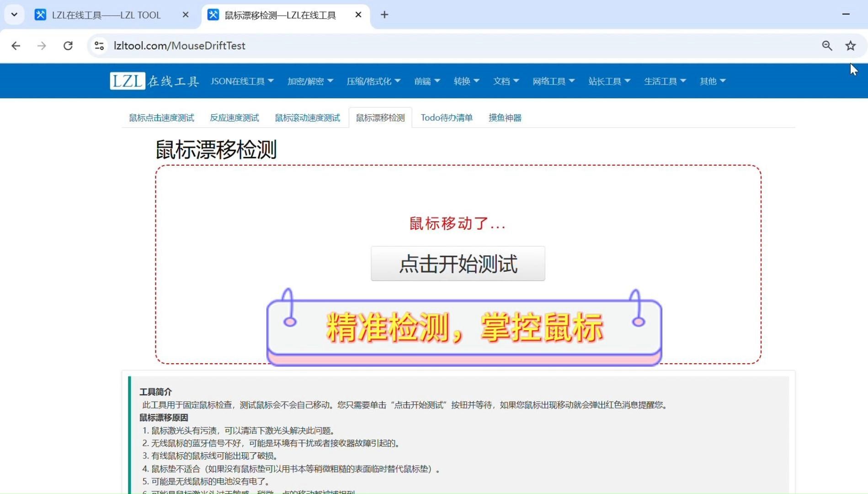Click the browser back arrow
Viewport: 868px width, 494px height.
coord(16,46)
